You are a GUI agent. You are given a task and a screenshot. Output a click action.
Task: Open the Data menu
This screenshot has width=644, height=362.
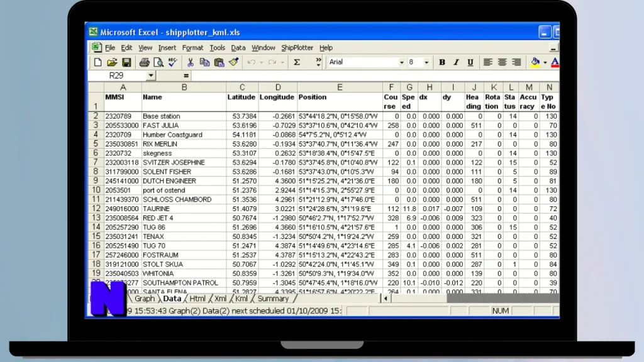[x=238, y=48]
